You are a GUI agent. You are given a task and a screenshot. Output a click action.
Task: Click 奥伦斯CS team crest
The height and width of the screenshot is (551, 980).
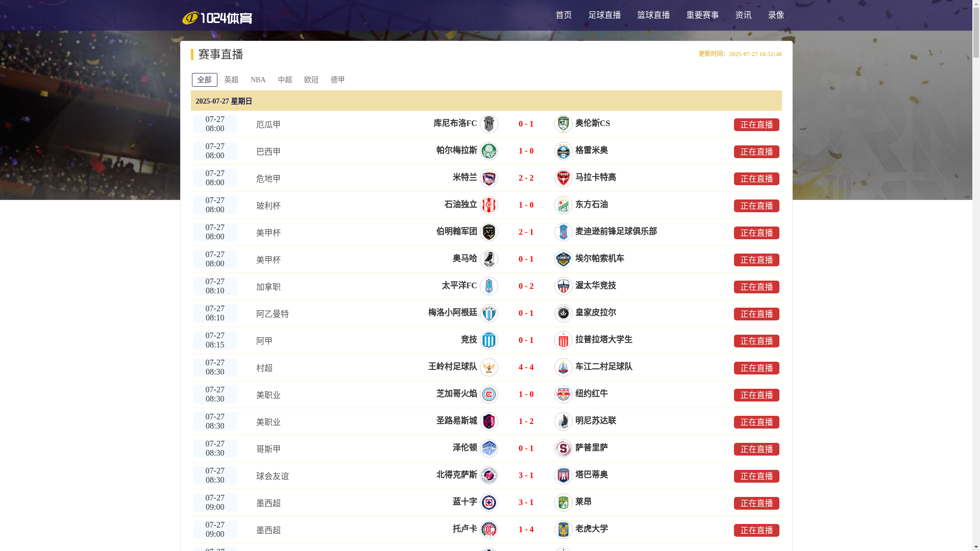click(563, 124)
